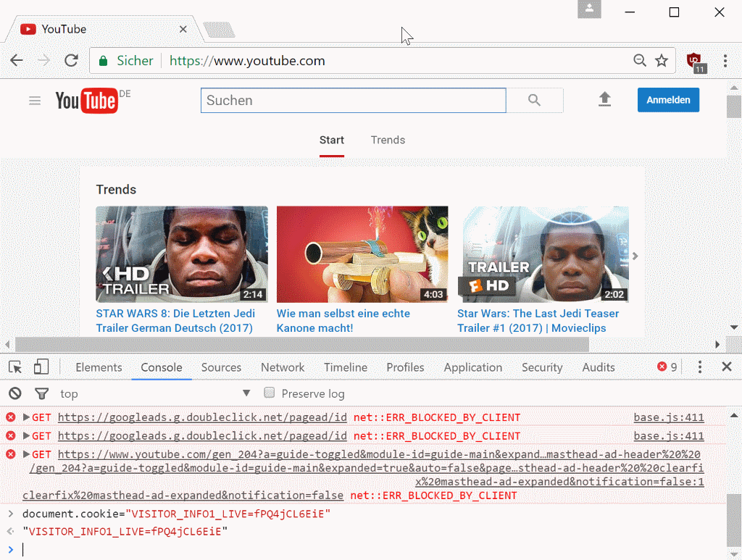The image size is (742, 560).
Task: Expand the first doubleclick GET error
Action: pyautogui.click(x=27, y=417)
